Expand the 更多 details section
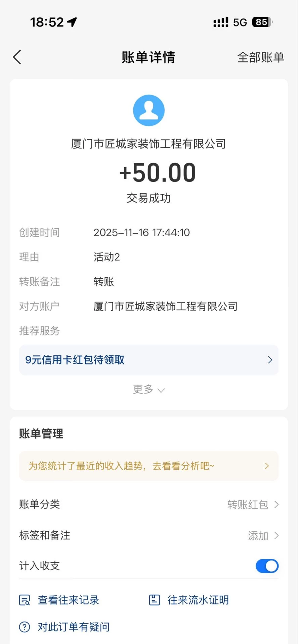This screenshot has width=298, height=644. coord(149,389)
